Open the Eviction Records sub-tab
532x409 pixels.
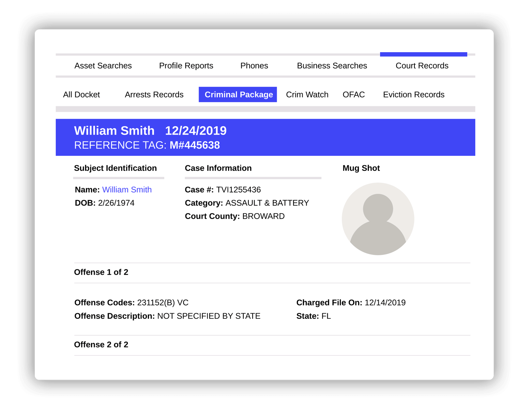click(414, 94)
